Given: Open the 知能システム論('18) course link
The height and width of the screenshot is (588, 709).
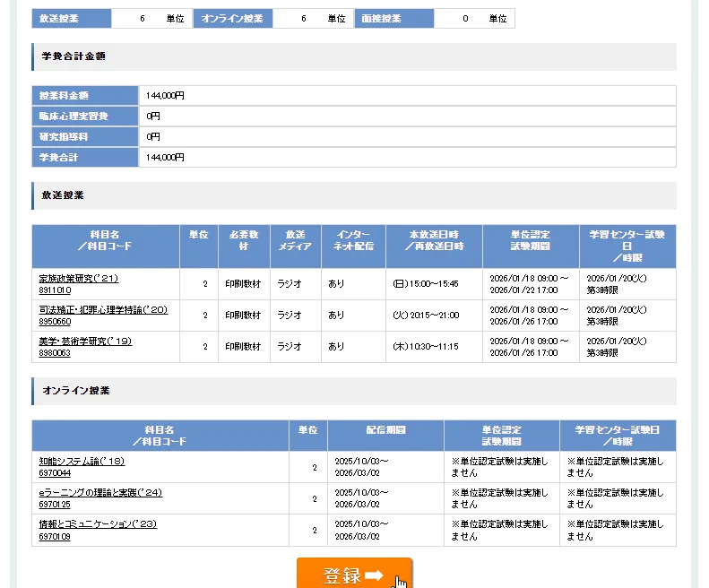Looking at the screenshot, I should pyautogui.click(x=82, y=462).
